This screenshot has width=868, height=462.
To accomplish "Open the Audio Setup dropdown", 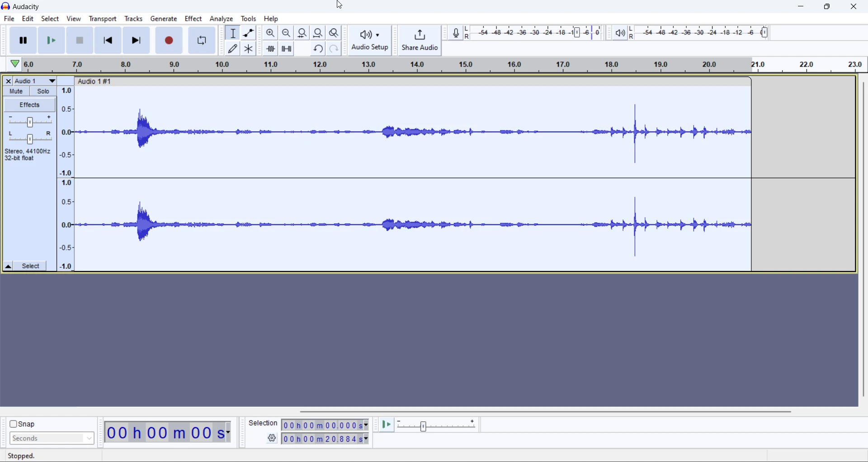I will coord(370,41).
